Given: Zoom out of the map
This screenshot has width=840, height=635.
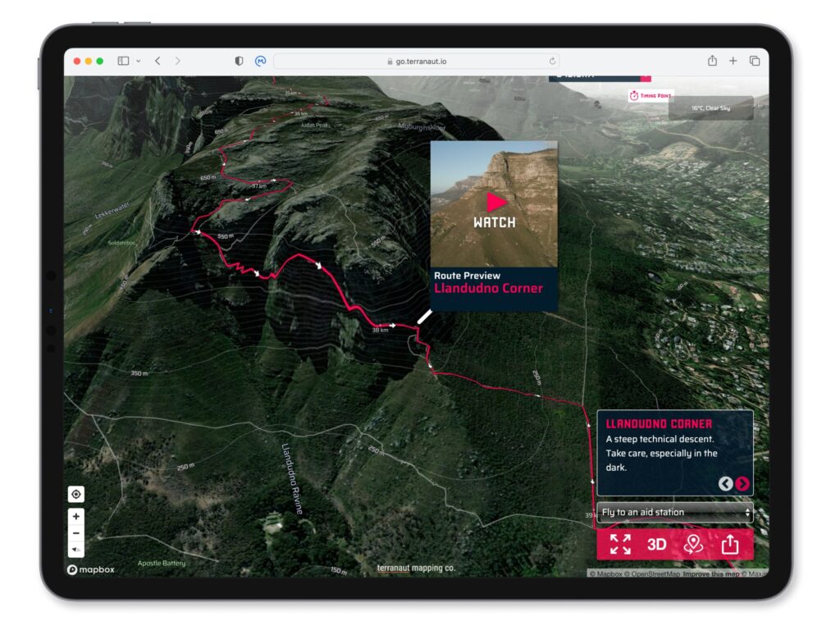Looking at the screenshot, I should (76, 533).
